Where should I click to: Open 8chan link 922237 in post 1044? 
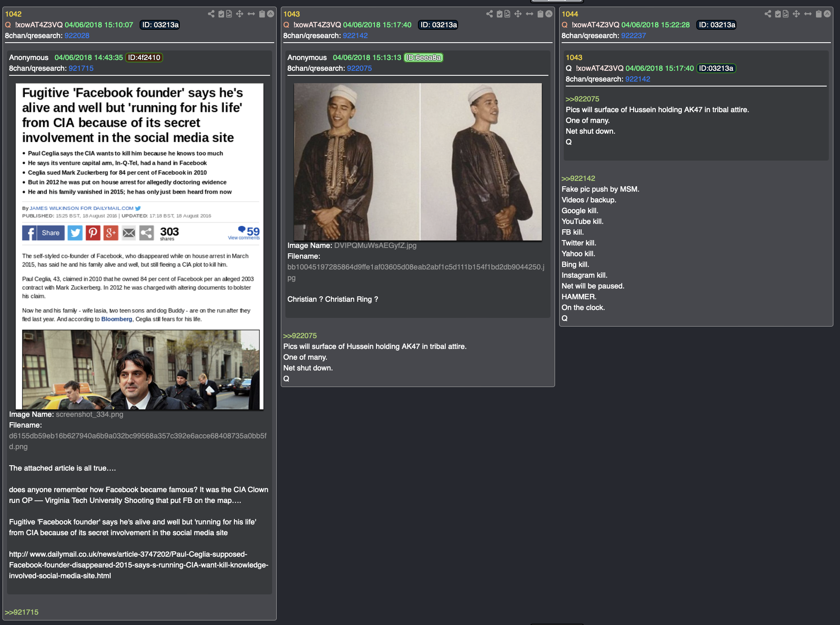(634, 36)
